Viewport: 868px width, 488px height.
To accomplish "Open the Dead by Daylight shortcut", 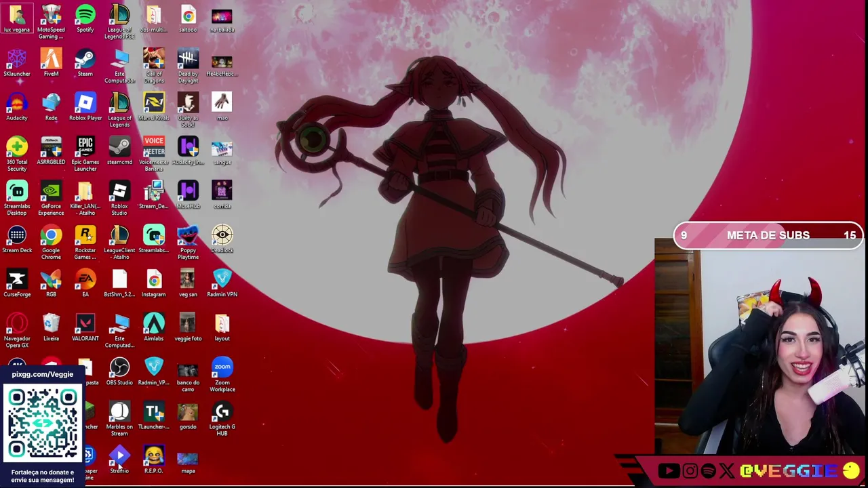I will click(x=188, y=66).
